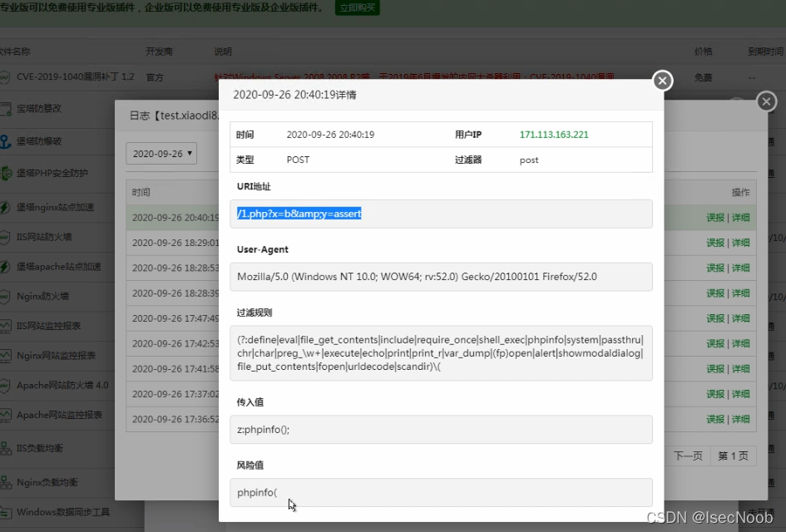Viewport: 786px width, 532px height.
Task: Click the green 立即购买 button
Action: [357, 8]
